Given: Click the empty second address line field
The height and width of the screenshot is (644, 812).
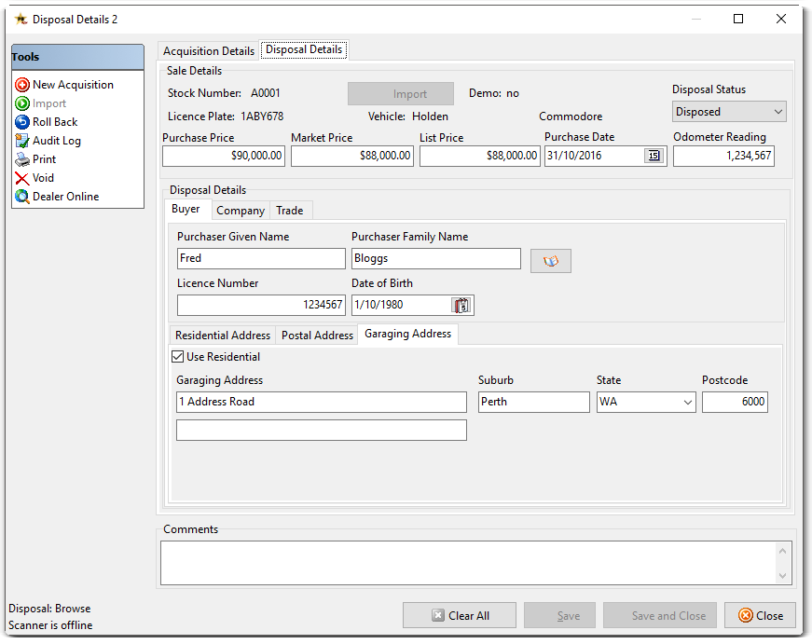Looking at the screenshot, I should pos(322,431).
